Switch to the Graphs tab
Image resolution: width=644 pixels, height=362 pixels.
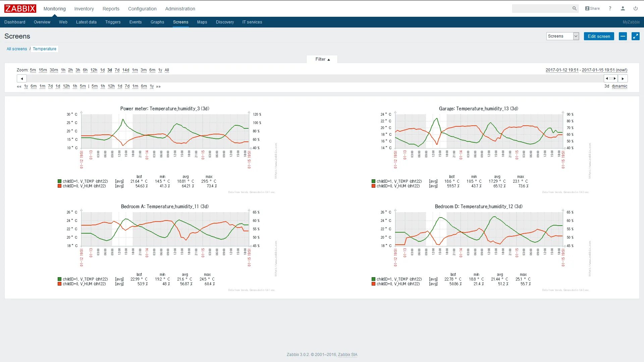157,22
